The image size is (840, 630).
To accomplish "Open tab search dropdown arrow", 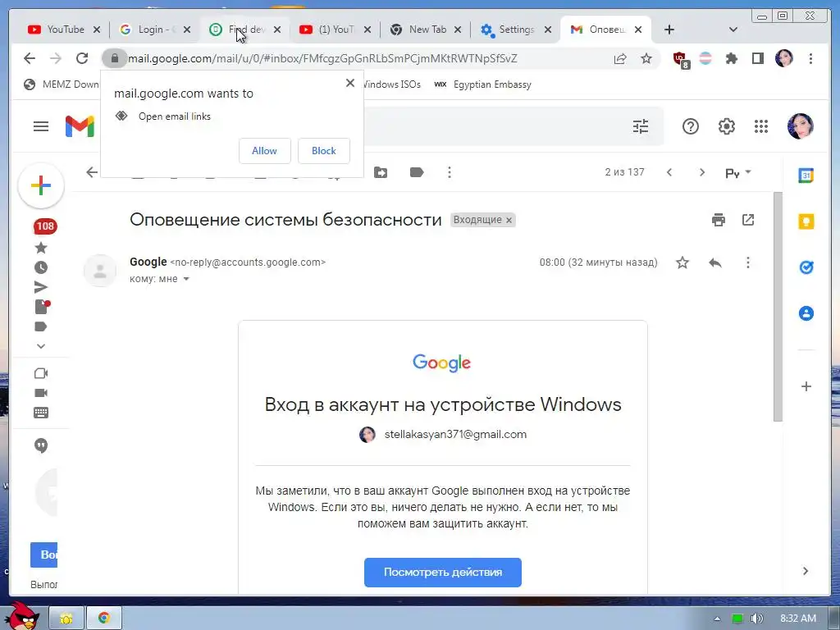I will click(x=733, y=30).
